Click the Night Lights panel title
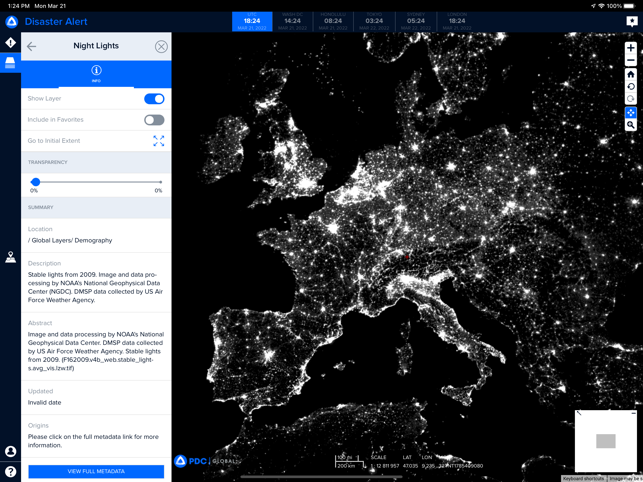The height and width of the screenshot is (482, 643). 96,46
